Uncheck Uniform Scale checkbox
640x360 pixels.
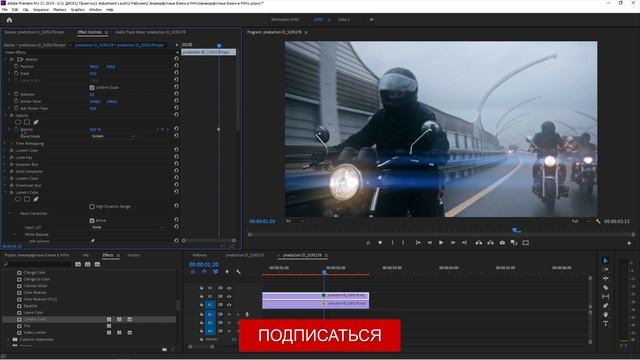tap(92, 87)
